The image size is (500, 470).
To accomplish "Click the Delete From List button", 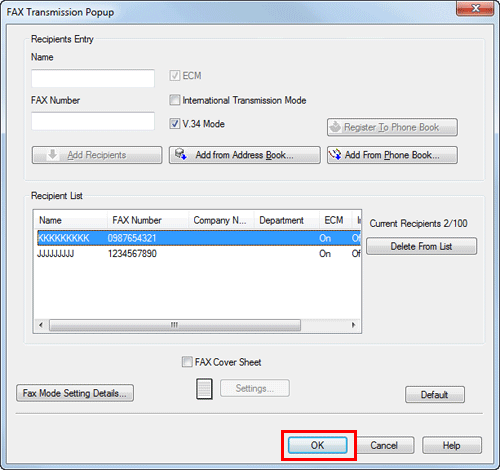I will click(422, 246).
